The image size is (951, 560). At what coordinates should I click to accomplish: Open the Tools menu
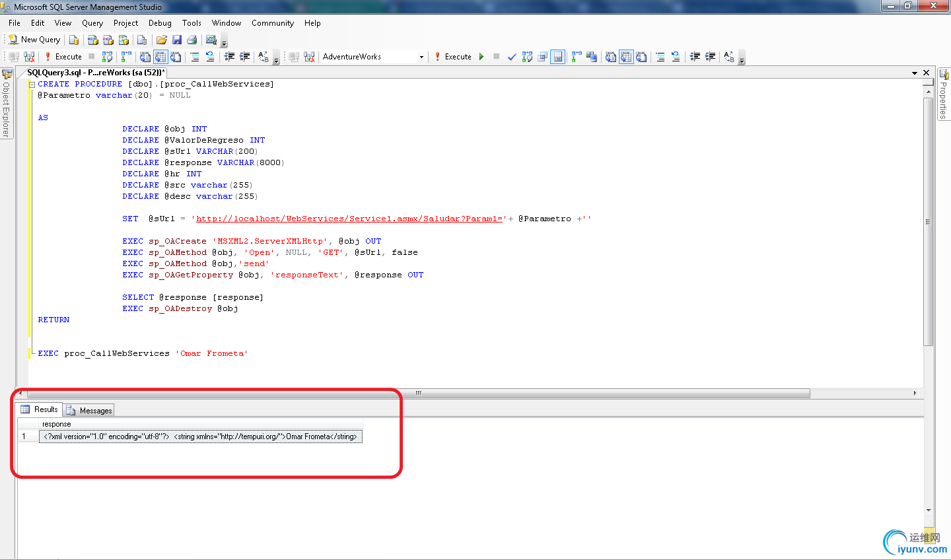click(x=192, y=23)
